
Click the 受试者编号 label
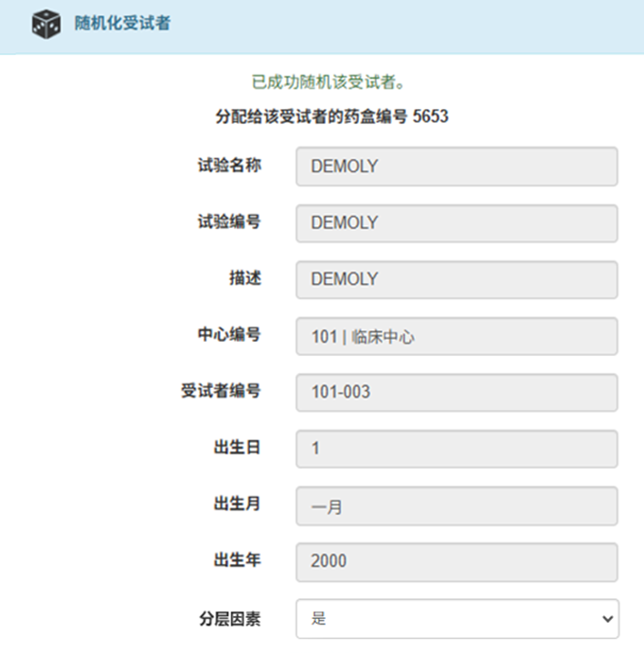pos(221,391)
